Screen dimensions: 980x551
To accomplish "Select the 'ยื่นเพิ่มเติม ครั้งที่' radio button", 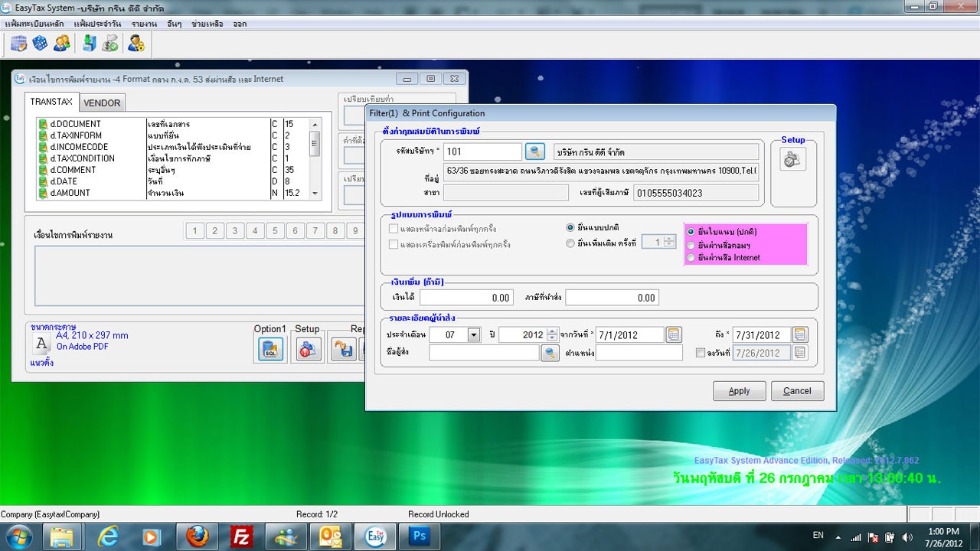I will click(570, 243).
